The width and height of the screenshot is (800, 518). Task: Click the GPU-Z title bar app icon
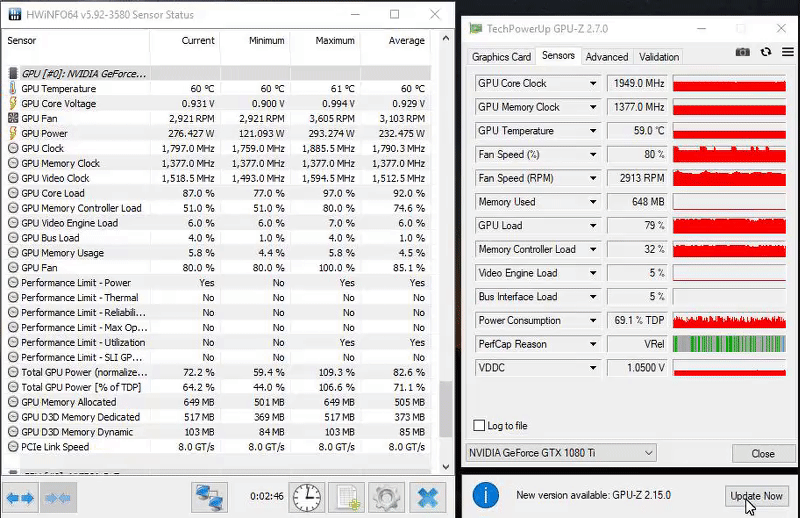[476, 29]
